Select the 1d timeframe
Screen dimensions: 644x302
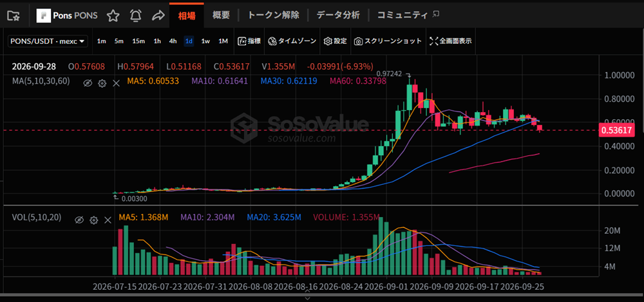[x=189, y=41]
